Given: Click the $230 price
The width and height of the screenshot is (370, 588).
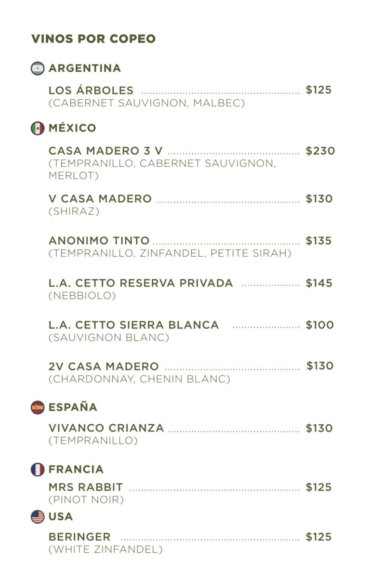Looking at the screenshot, I should coord(320,151).
